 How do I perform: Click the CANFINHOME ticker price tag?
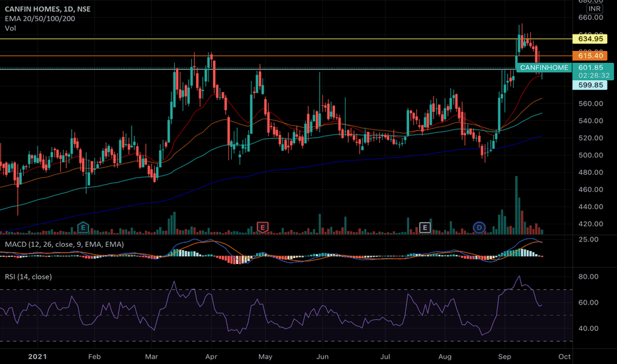[x=544, y=68]
